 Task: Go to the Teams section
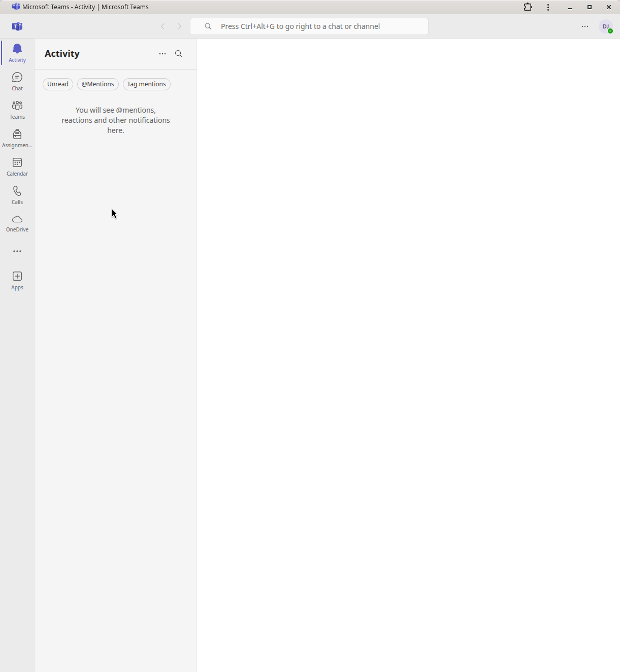tap(17, 110)
